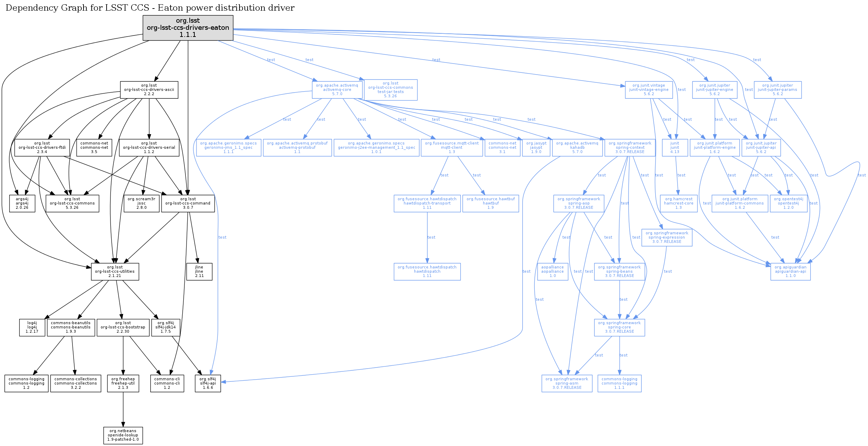Click the hawtdispatch-transport 1.11 node
The width and height of the screenshot is (868, 446).
(x=427, y=203)
